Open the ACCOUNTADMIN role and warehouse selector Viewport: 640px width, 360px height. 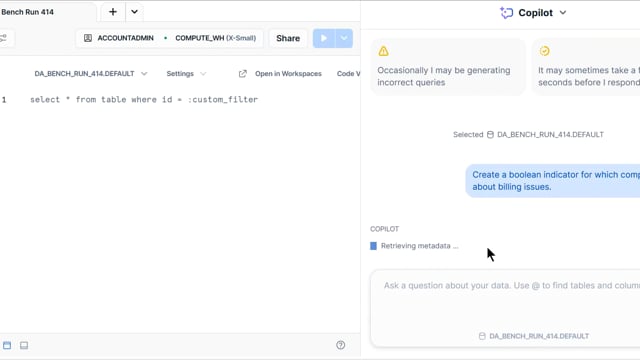click(x=169, y=38)
